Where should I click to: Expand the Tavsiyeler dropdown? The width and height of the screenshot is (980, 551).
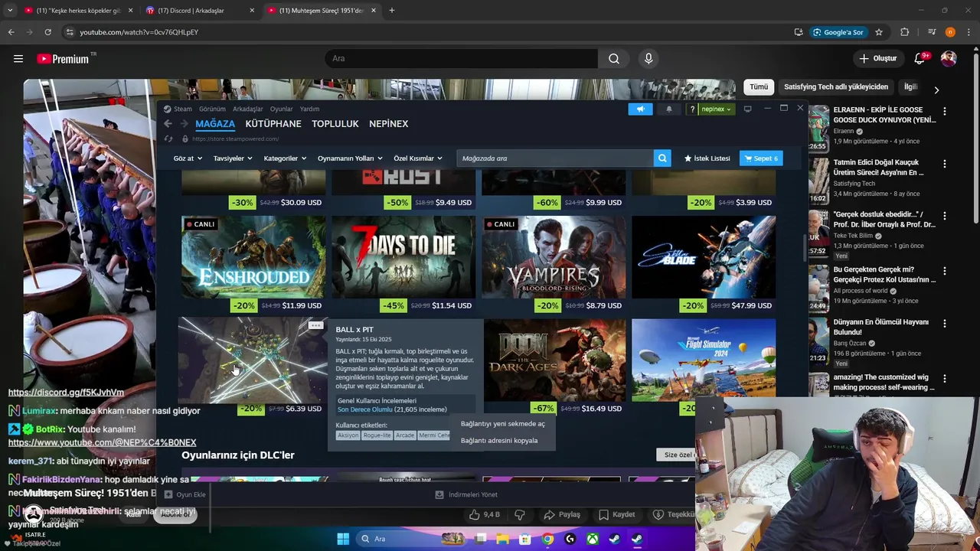[x=233, y=158]
